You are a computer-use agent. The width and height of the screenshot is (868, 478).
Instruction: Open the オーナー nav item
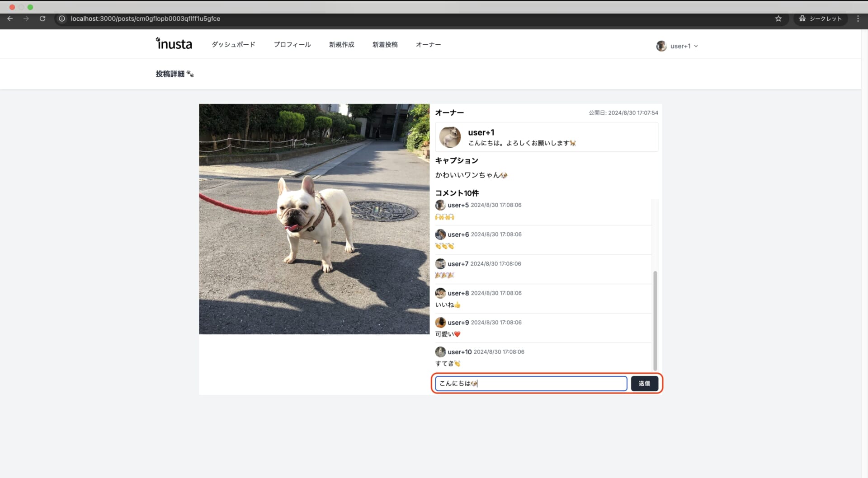tap(428, 44)
